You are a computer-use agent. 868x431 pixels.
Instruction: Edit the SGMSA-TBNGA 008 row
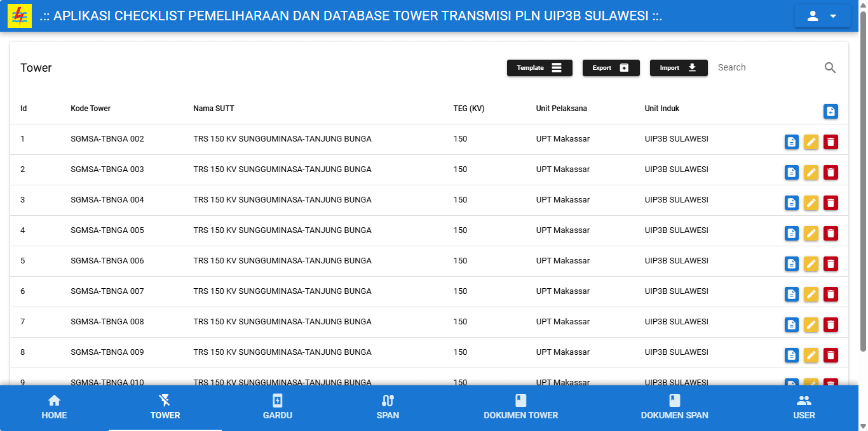click(x=811, y=324)
